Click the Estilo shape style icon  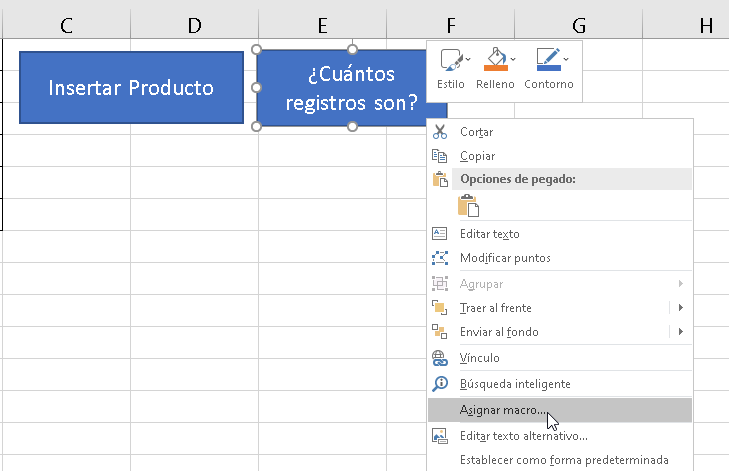click(x=451, y=60)
